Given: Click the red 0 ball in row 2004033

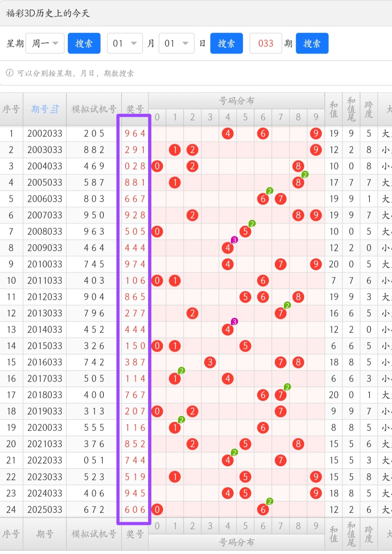Looking at the screenshot, I should tap(157, 166).
